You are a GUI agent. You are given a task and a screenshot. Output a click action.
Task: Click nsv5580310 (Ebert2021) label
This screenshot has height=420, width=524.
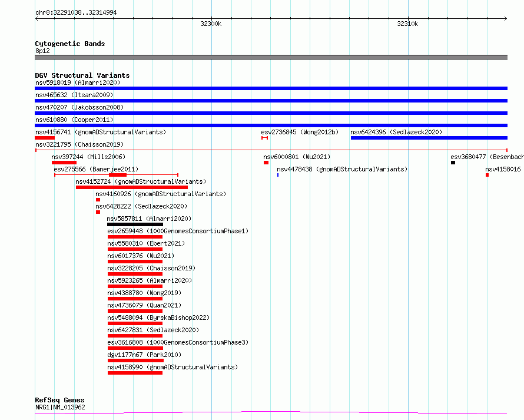(x=146, y=243)
